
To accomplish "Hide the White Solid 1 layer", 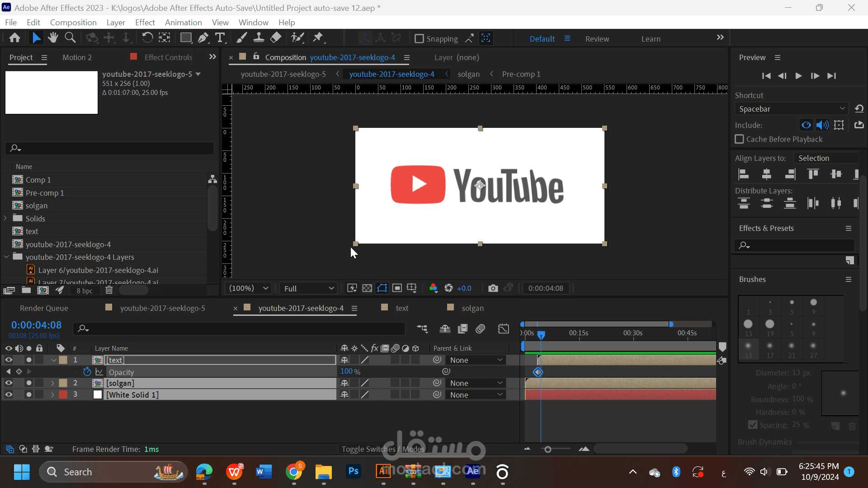I will [9, 394].
